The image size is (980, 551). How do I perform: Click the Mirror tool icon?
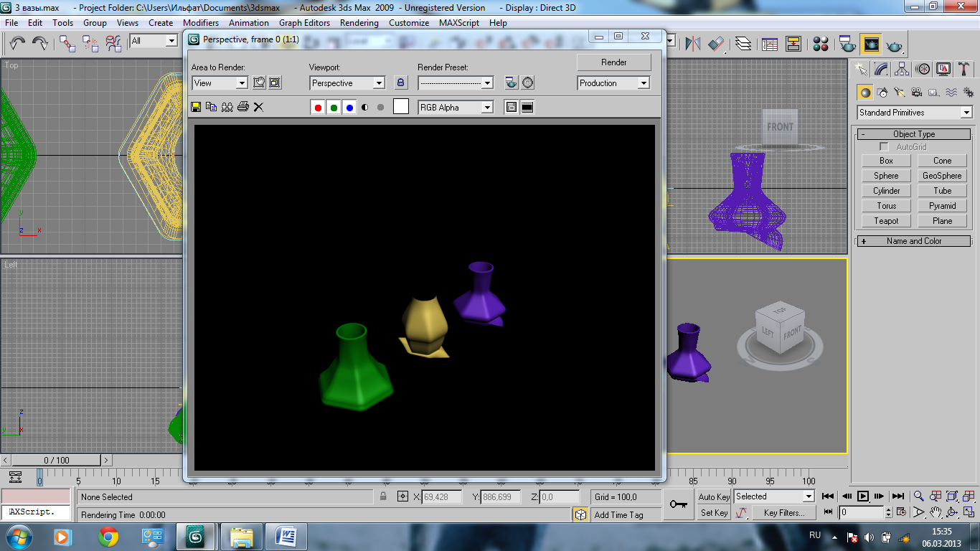(x=692, y=44)
